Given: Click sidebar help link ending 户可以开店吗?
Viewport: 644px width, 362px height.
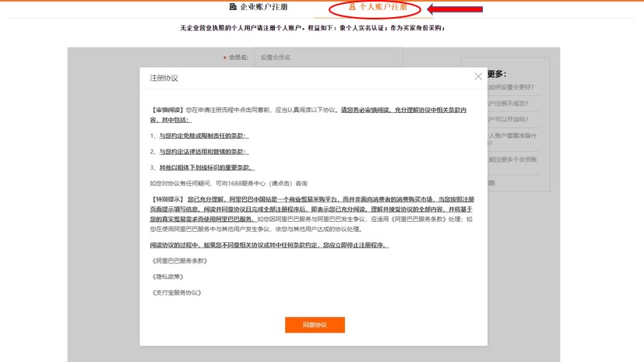Looking at the screenshot, I should tap(508, 119).
